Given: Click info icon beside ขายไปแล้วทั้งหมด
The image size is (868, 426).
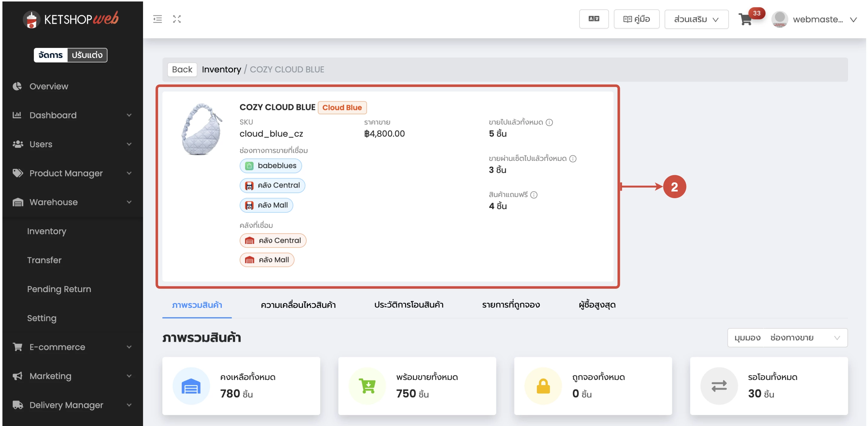Looking at the screenshot, I should coord(549,122).
